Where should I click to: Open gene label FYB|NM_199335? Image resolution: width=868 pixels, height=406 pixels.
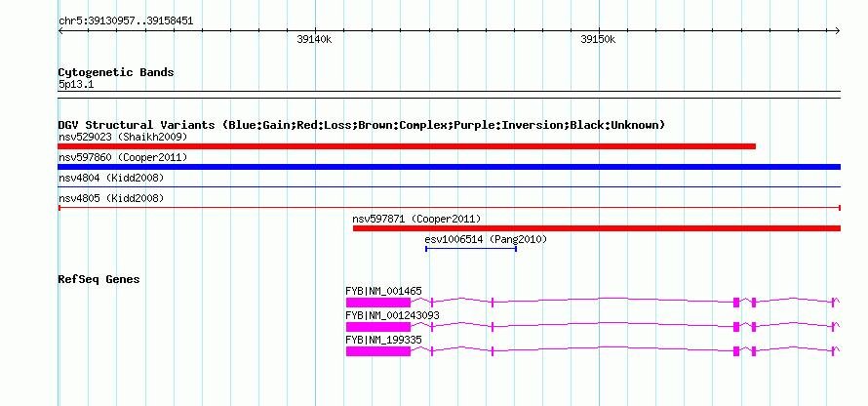tap(383, 340)
